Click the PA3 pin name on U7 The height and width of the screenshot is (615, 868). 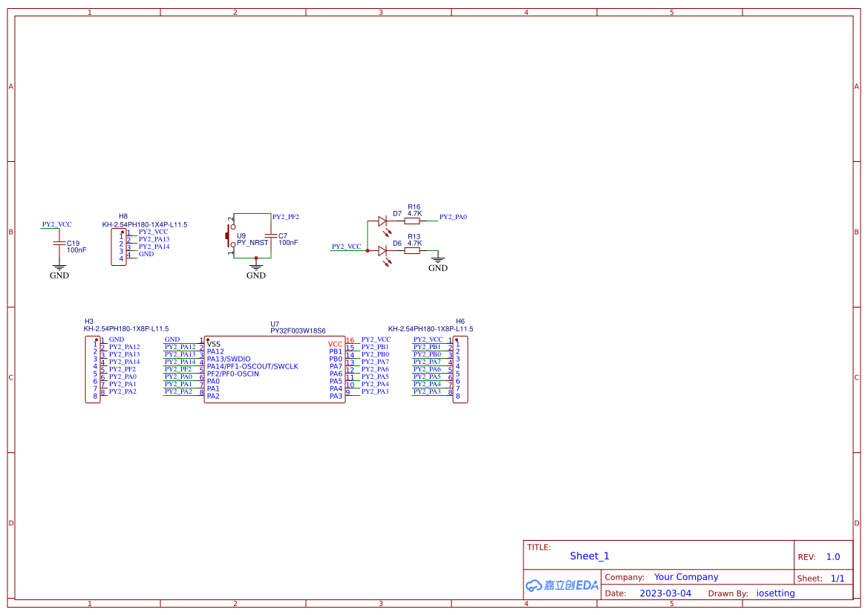pyautogui.click(x=336, y=396)
